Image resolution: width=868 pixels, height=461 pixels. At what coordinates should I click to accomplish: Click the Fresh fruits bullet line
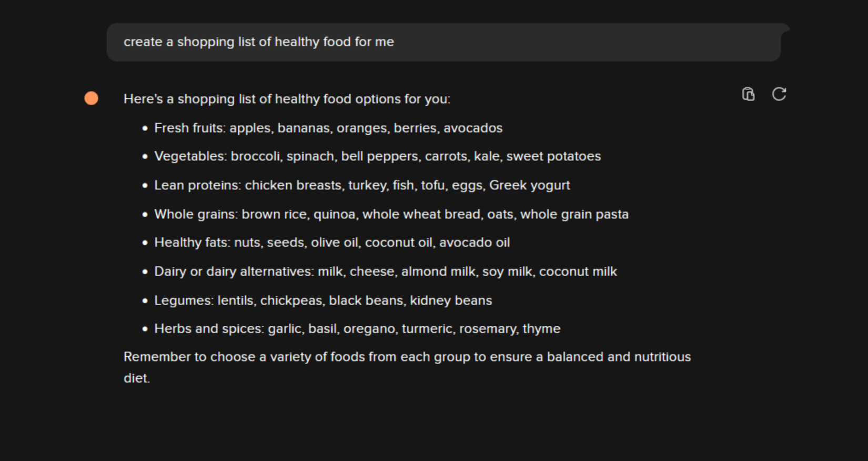[328, 128]
